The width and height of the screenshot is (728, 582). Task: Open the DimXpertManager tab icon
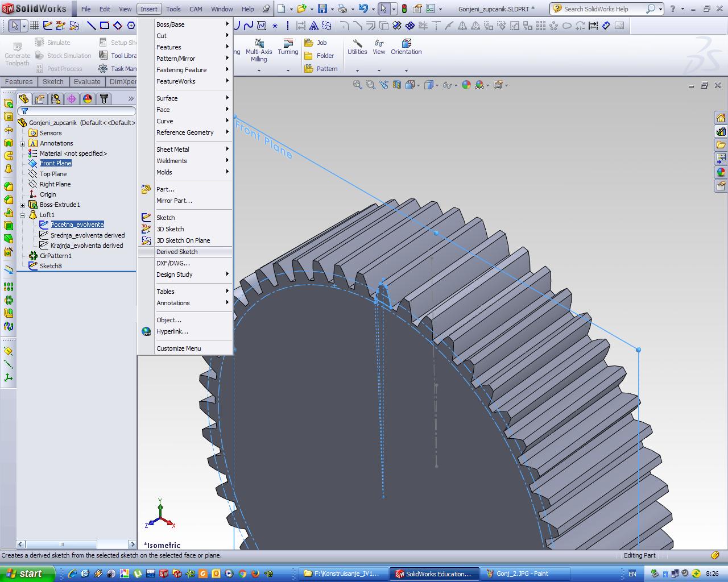pyautogui.click(x=72, y=99)
